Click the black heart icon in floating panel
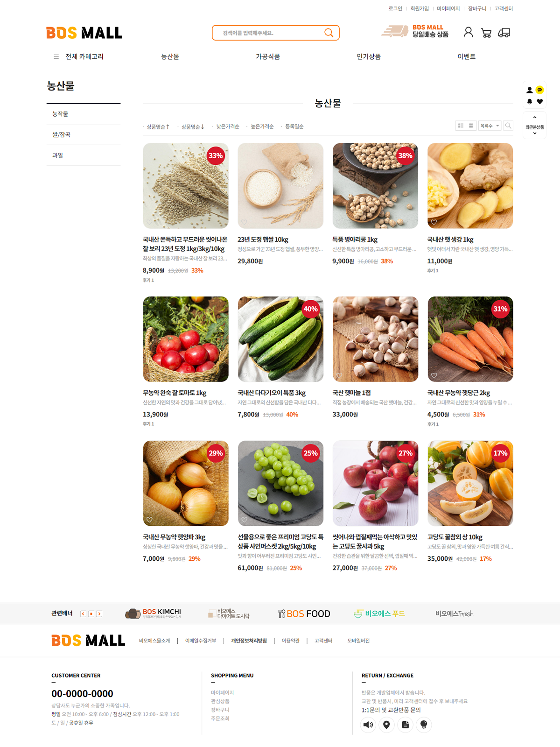Screen dimensions: 560x747 pos(540,101)
